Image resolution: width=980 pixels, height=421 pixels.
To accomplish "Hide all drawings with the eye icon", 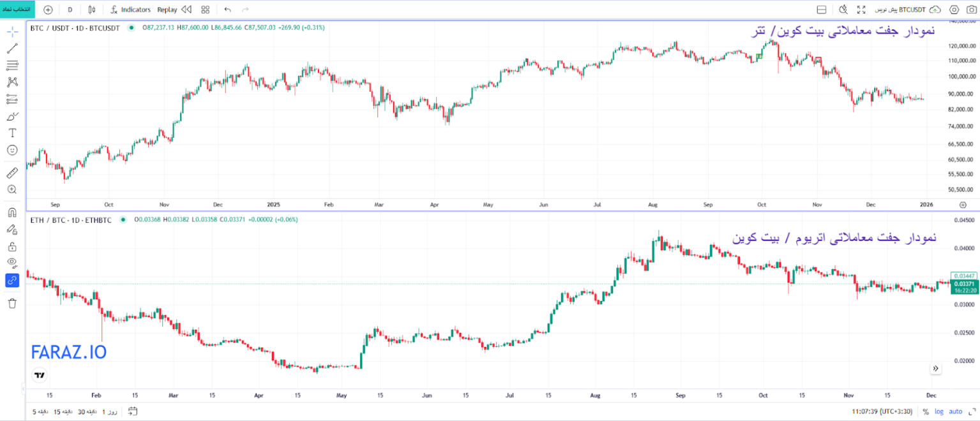I will 12,263.
